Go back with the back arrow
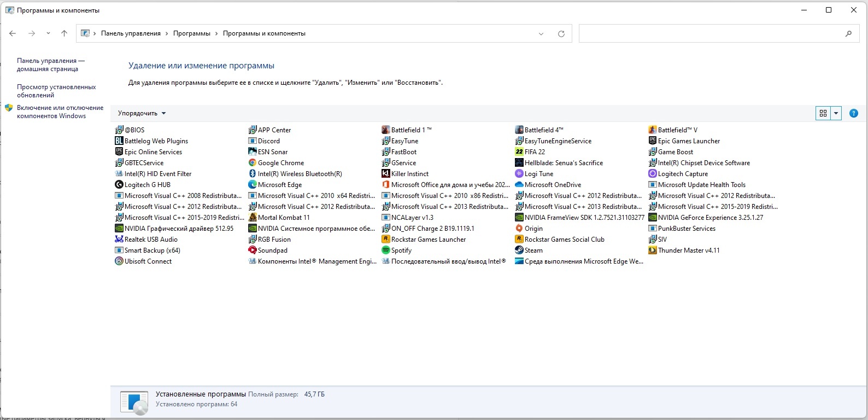Viewport: 868px width, 420px height. [13, 33]
